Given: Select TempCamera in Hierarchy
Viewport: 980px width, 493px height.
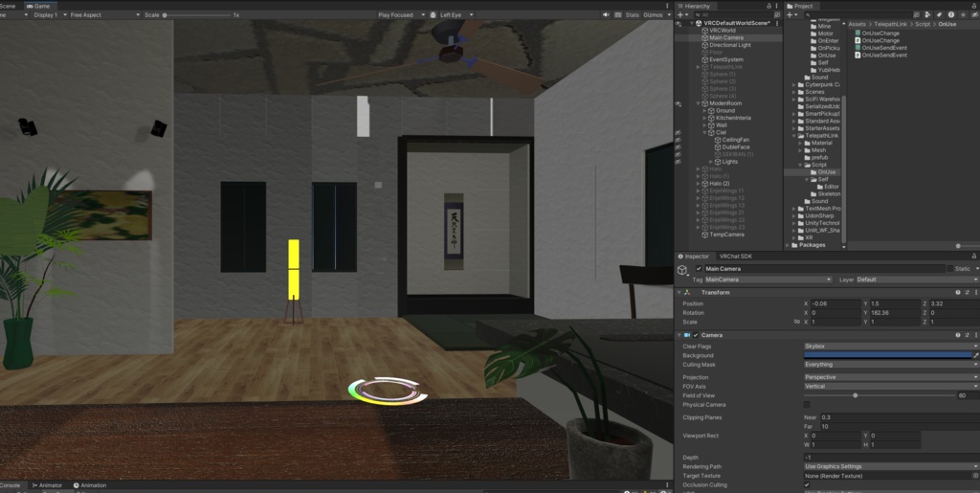Looking at the screenshot, I should (x=726, y=235).
